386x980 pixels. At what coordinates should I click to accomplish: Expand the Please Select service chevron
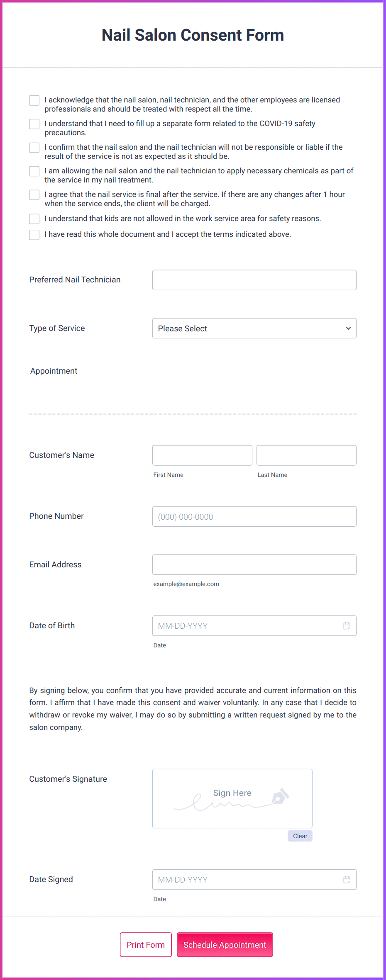[x=348, y=328]
